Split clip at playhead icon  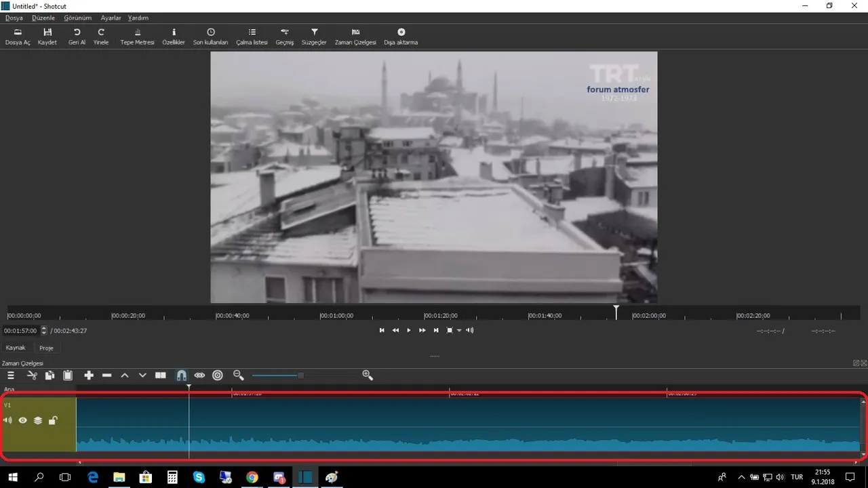(x=161, y=375)
